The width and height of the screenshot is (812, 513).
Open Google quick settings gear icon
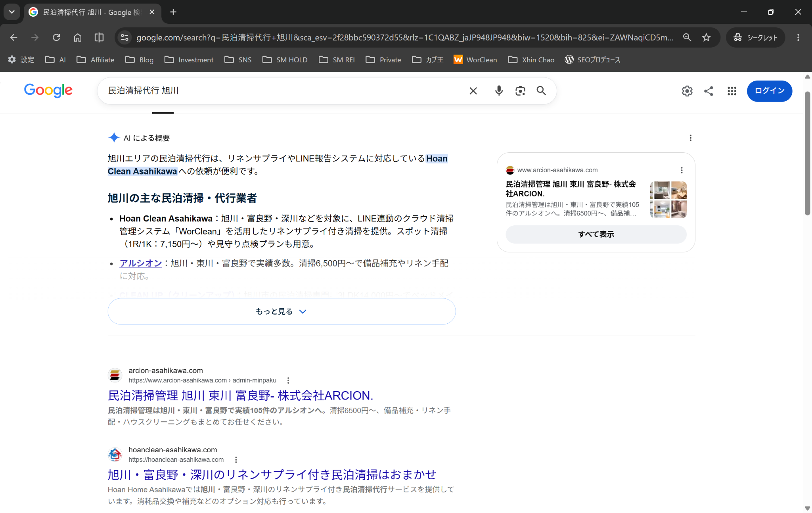[x=687, y=91]
